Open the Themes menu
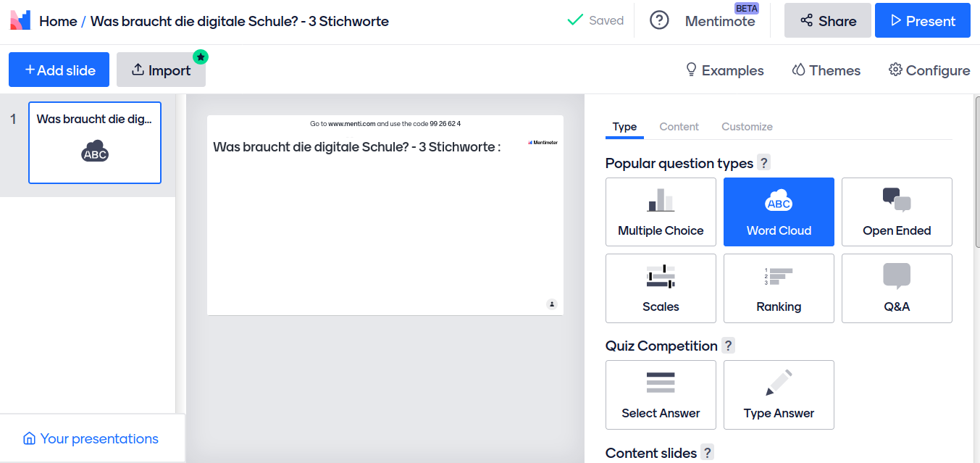Image resolution: width=980 pixels, height=463 pixels. (826, 70)
